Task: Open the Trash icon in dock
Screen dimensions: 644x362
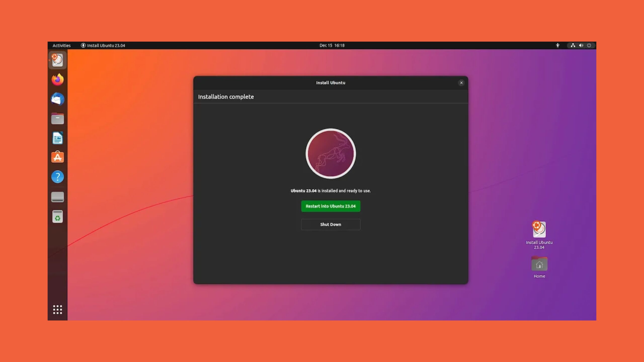Action: coord(58,216)
